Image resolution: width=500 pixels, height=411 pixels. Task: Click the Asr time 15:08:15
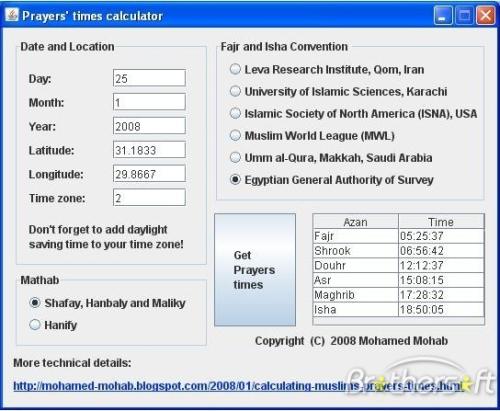[441, 280]
